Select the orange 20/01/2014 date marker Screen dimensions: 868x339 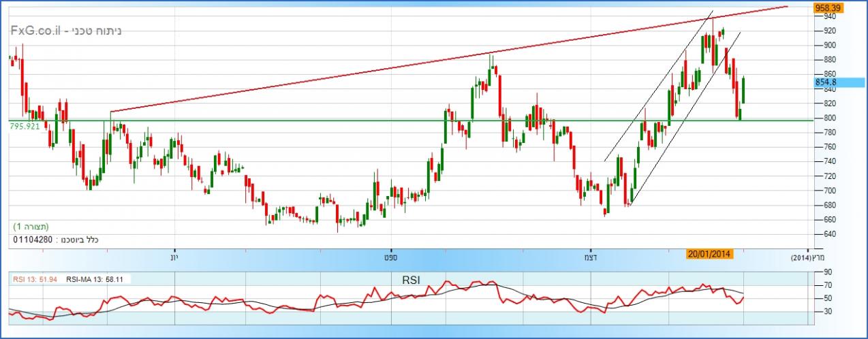click(709, 254)
